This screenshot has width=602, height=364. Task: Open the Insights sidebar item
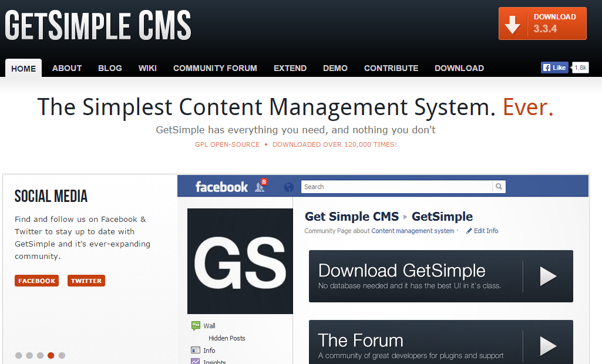coord(214,361)
